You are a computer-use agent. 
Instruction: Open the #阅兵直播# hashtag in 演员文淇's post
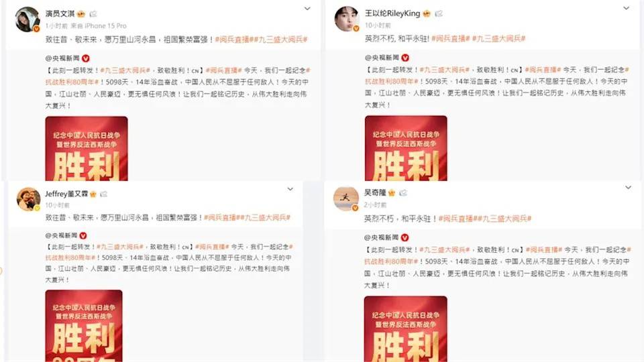pos(233,40)
